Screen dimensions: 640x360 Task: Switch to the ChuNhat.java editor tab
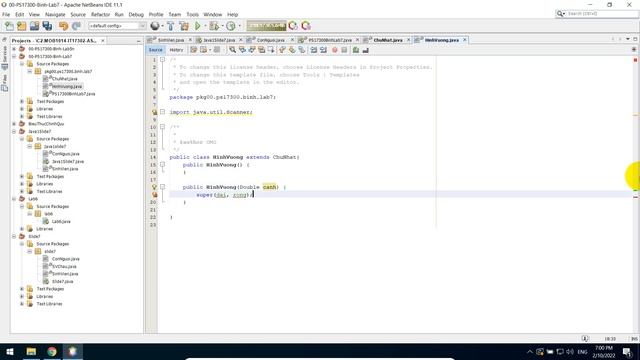click(x=388, y=40)
